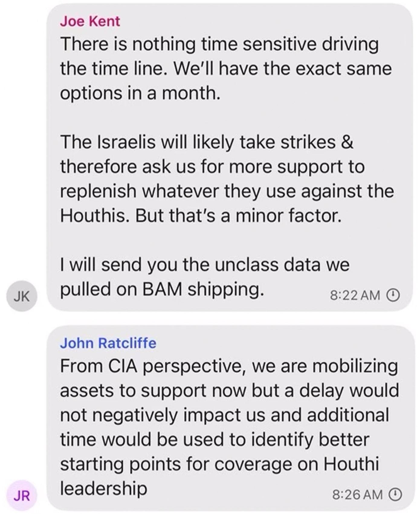Click "But that's a minor factor." sentence
Image resolution: width=420 pixels, height=514 pixels.
[239, 216]
